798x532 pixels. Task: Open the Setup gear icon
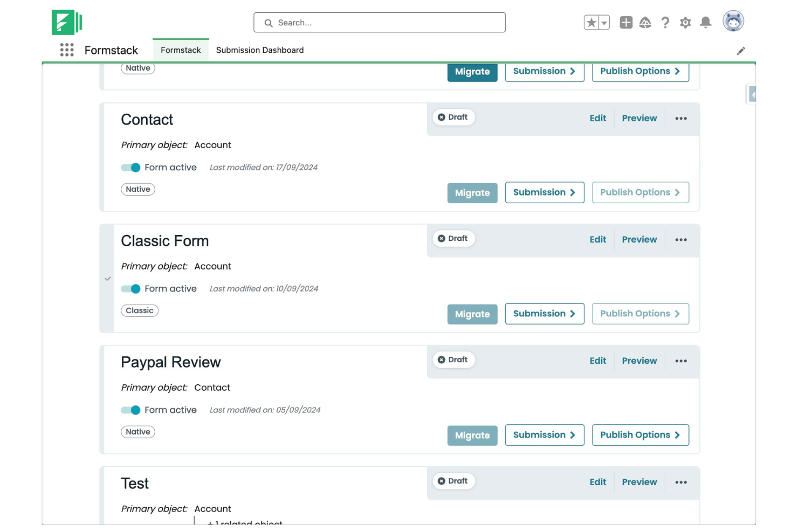click(x=685, y=23)
